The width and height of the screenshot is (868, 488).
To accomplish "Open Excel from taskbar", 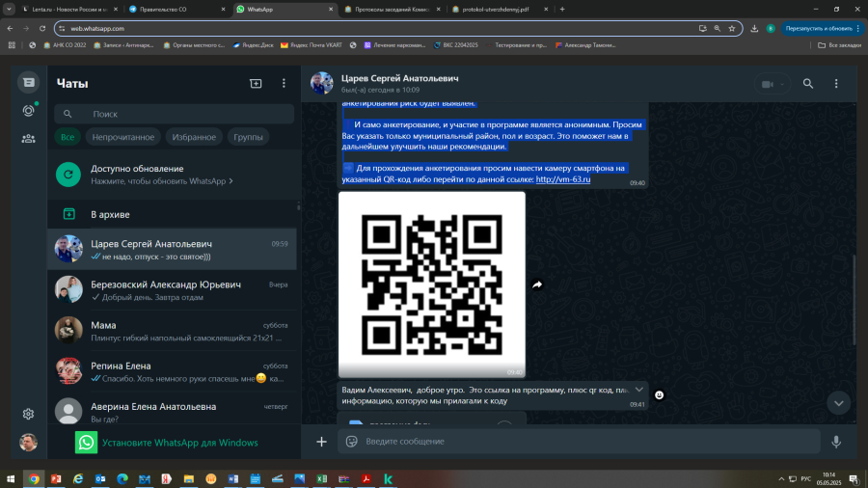I will [x=321, y=478].
